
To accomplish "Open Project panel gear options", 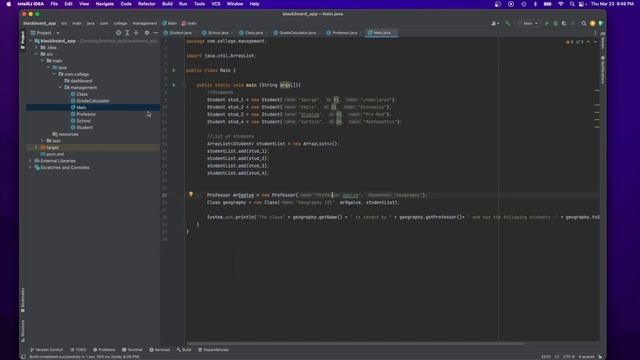I will (147, 33).
